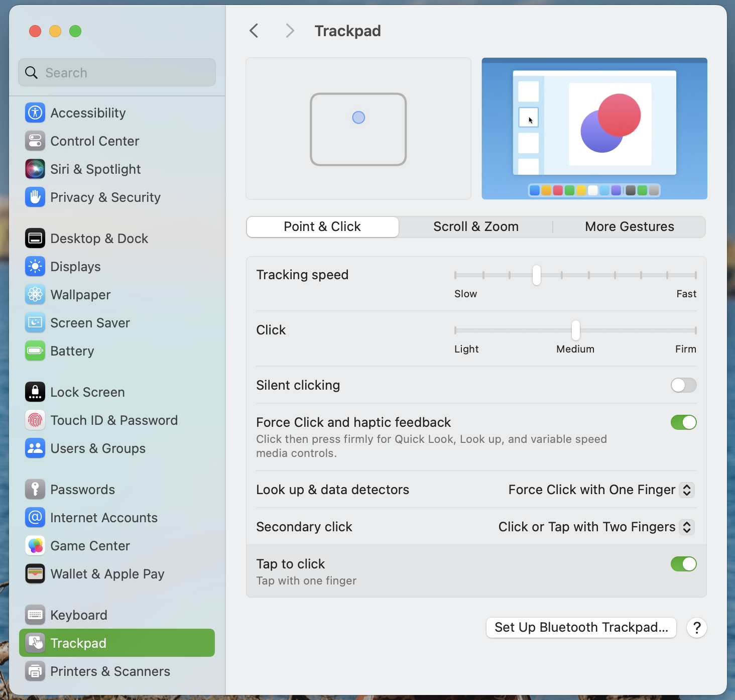This screenshot has height=700, width=735.
Task: Switch to the More Gestures tab
Action: coord(629,226)
